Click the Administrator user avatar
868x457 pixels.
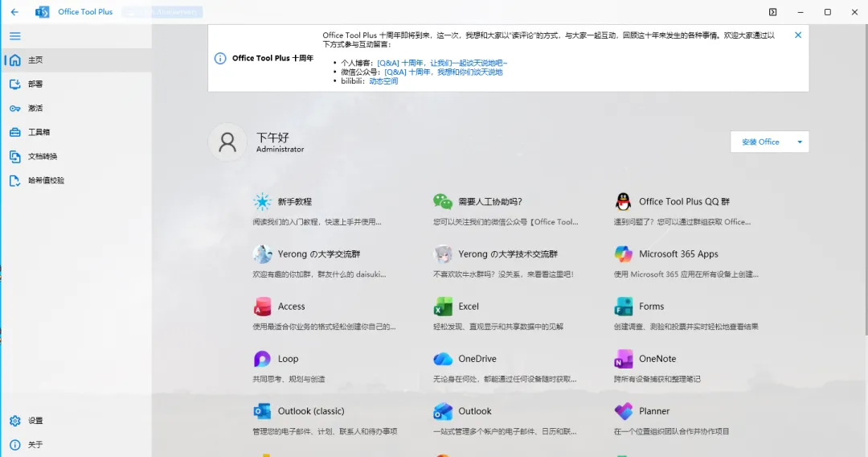(227, 142)
